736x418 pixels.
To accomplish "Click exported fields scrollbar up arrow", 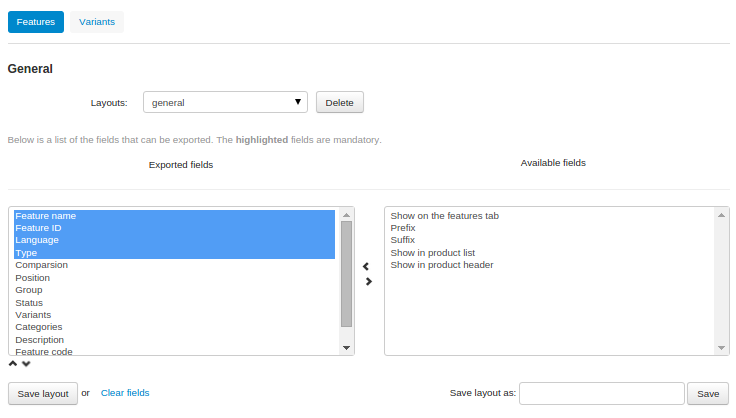I will 346,215.
